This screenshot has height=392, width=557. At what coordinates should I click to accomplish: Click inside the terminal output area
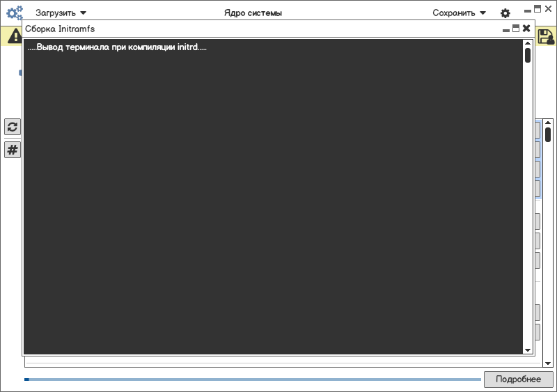273,196
